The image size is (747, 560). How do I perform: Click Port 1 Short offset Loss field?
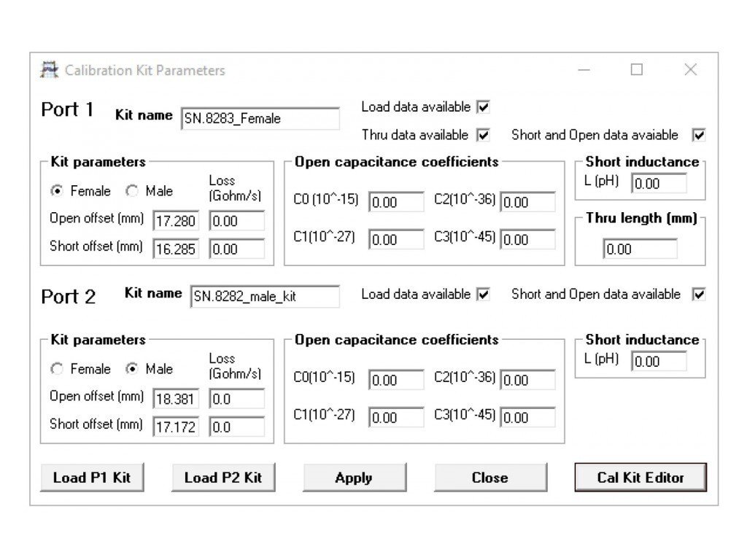click(x=237, y=249)
